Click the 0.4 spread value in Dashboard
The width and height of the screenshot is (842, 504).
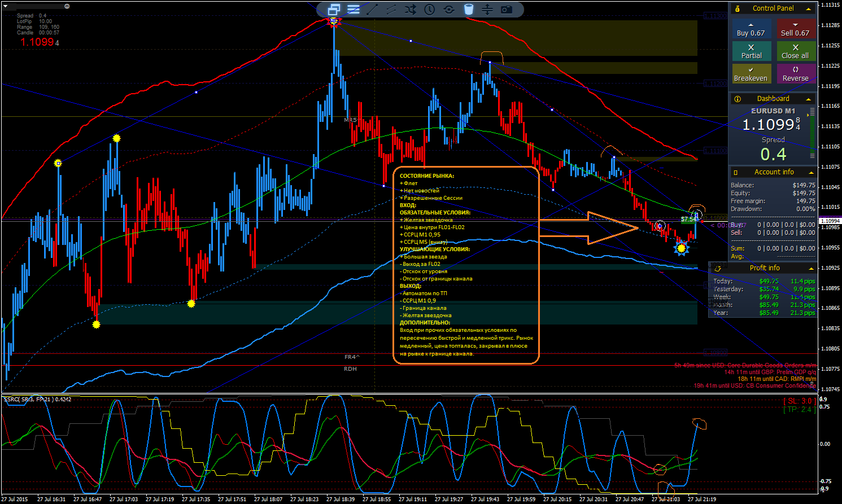(x=773, y=154)
